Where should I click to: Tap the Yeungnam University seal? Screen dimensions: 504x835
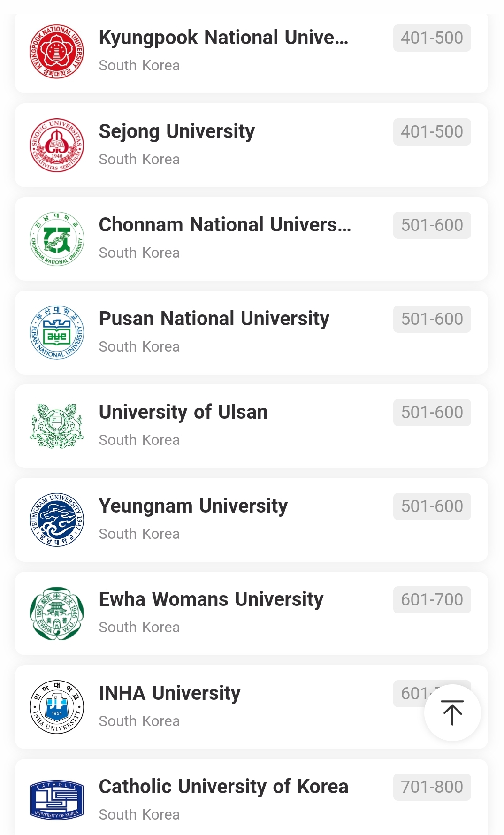tap(57, 520)
